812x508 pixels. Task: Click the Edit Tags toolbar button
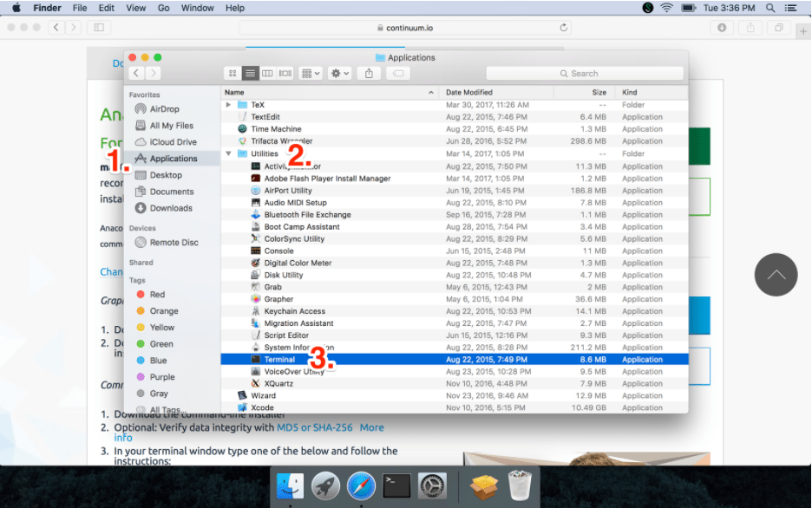(x=398, y=74)
